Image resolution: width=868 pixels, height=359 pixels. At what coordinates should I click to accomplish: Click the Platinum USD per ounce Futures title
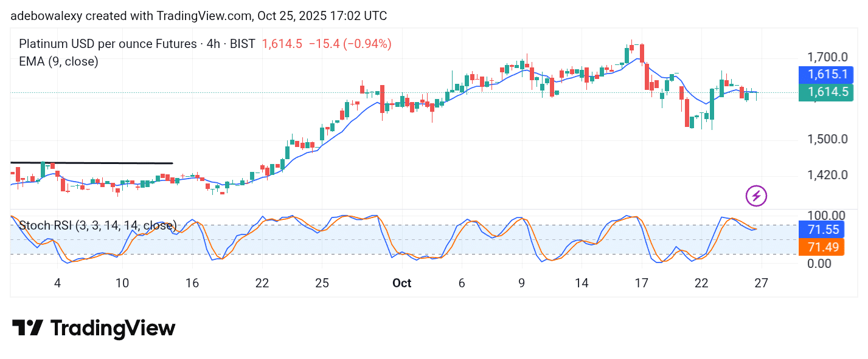coord(106,44)
